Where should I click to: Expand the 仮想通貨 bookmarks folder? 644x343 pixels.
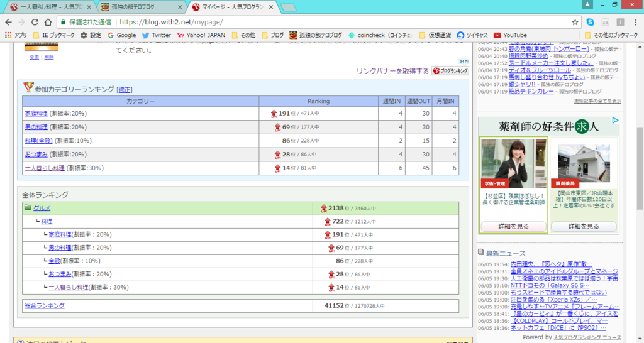coord(435,35)
